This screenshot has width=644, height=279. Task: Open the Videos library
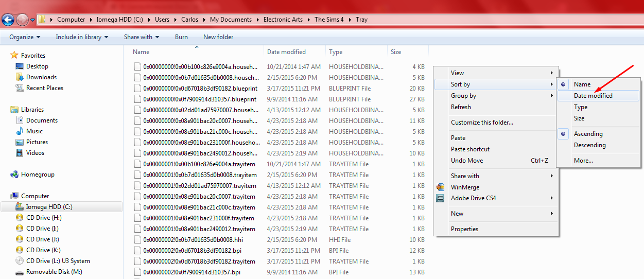[x=35, y=153]
